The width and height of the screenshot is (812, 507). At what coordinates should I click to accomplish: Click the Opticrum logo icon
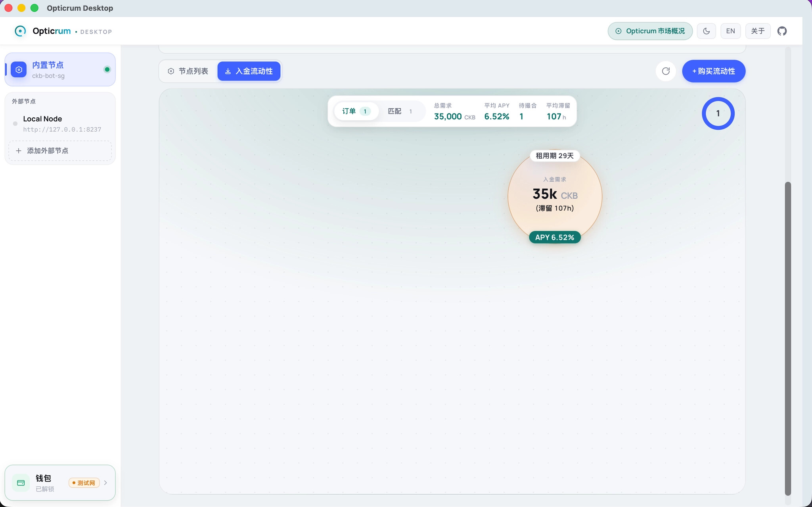click(x=20, y=31)
